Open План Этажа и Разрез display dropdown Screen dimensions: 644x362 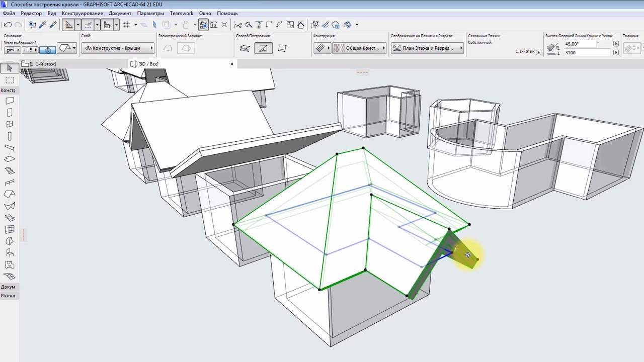click(x=427, y=48)
